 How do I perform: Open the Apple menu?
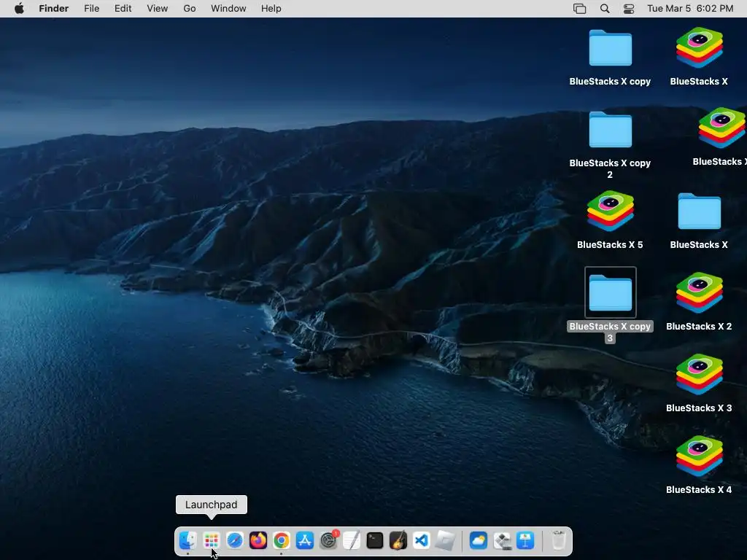coord(19,9)
